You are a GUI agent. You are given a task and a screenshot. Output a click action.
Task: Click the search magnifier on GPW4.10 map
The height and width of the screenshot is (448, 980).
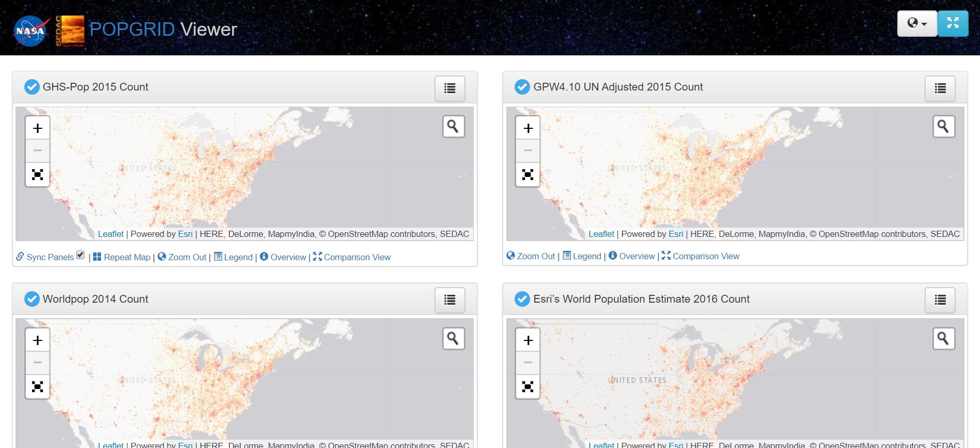click(943, 126)
